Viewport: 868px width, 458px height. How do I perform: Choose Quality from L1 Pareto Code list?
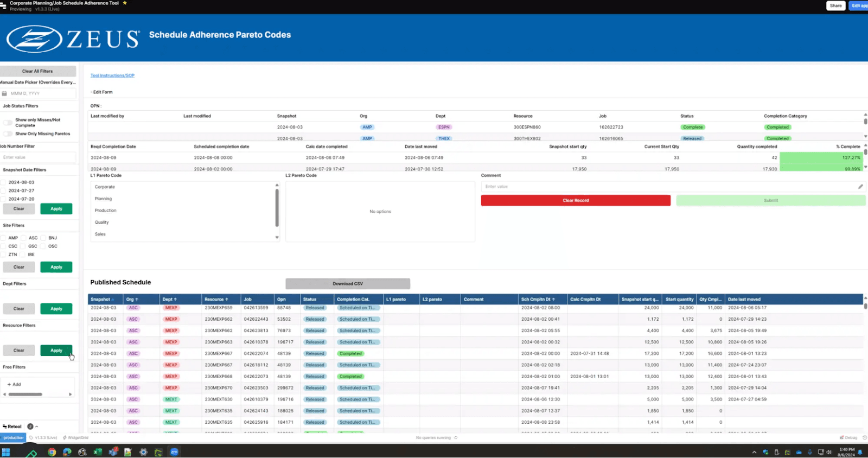coord(102,222)
